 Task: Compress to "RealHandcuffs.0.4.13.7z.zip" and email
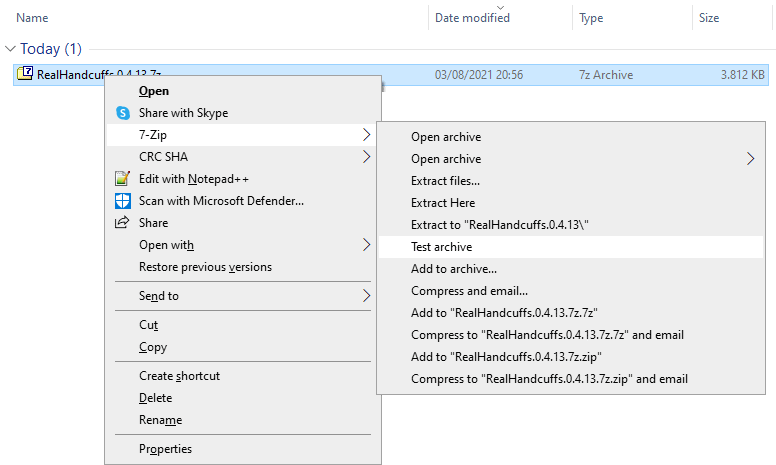[x=571, y=379]
